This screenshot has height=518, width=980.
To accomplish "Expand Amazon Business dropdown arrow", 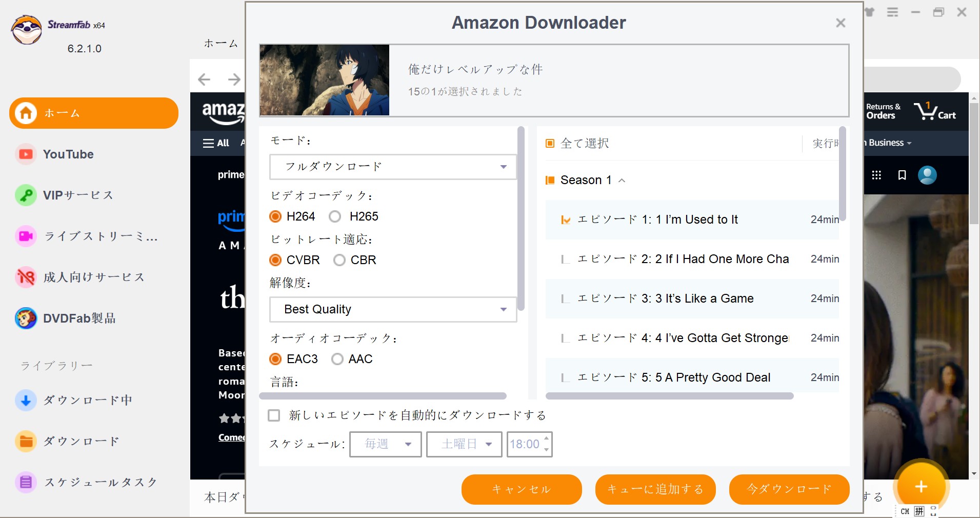I will (909, 143).
